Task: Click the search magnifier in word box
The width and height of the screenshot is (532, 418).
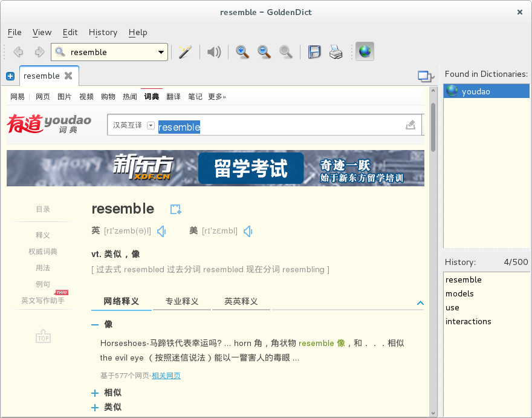Action: (x=60, y=52)
